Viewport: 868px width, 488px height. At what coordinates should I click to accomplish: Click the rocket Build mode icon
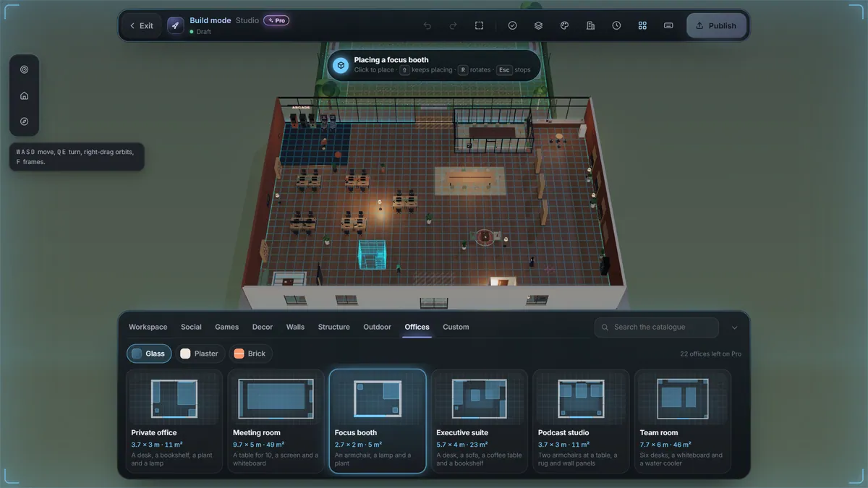click(x=176, y=25)
